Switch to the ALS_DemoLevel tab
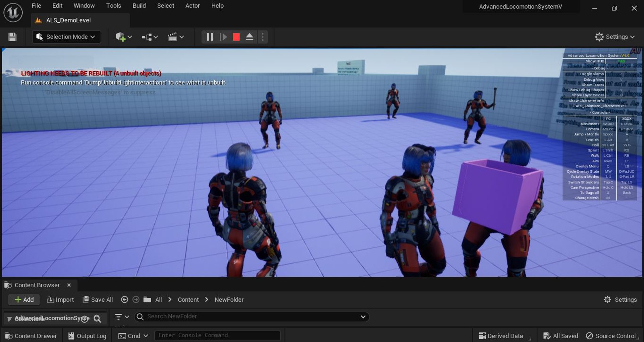 80,20
